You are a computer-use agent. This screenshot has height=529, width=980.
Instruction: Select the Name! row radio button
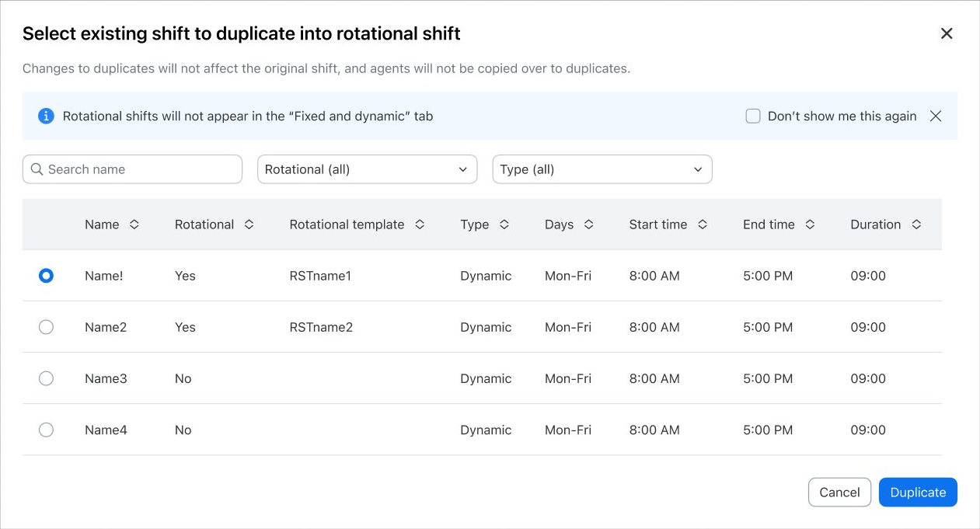coord(46,276)
